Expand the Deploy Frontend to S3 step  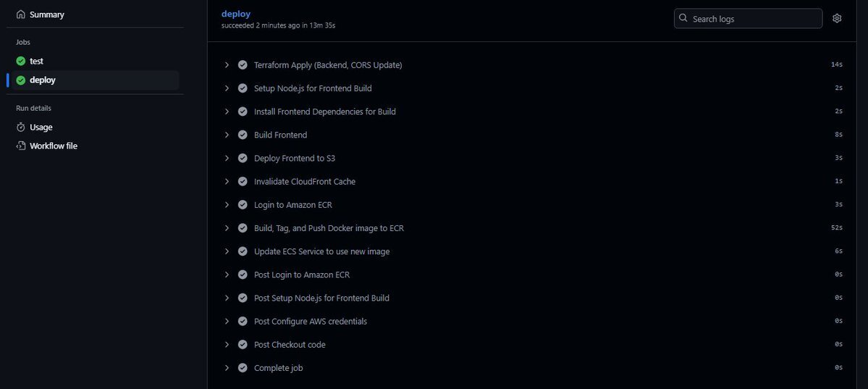point(227,158)
